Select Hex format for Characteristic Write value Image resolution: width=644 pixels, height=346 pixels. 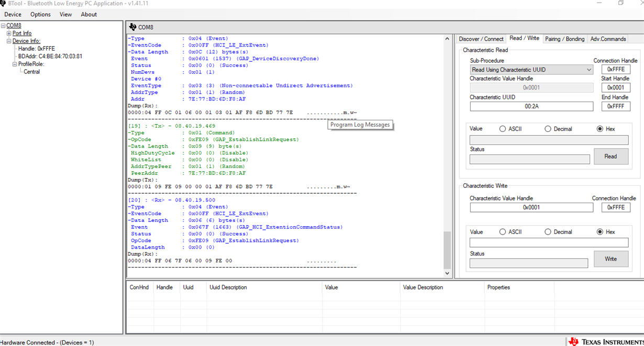[600, 232]
